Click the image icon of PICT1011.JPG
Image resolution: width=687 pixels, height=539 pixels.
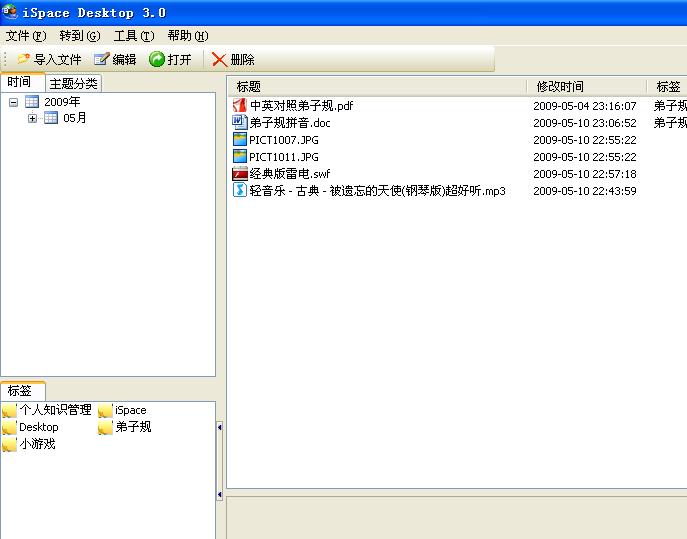tap(240, 156)
